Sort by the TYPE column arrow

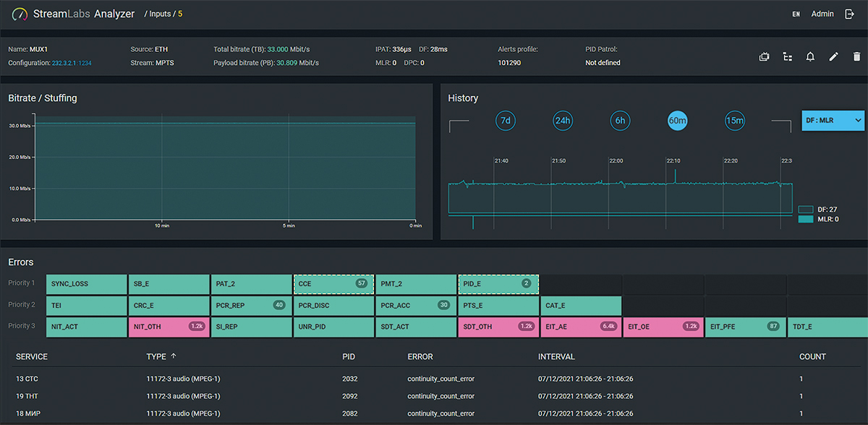click(x=172, y=356)
